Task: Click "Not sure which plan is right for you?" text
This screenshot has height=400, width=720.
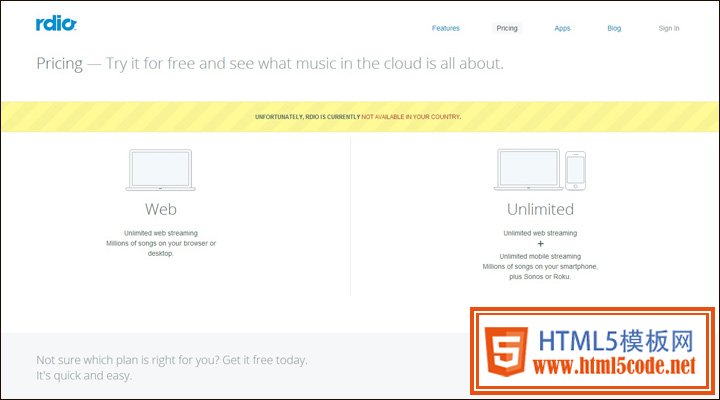Action: click(x=127, y=360)
